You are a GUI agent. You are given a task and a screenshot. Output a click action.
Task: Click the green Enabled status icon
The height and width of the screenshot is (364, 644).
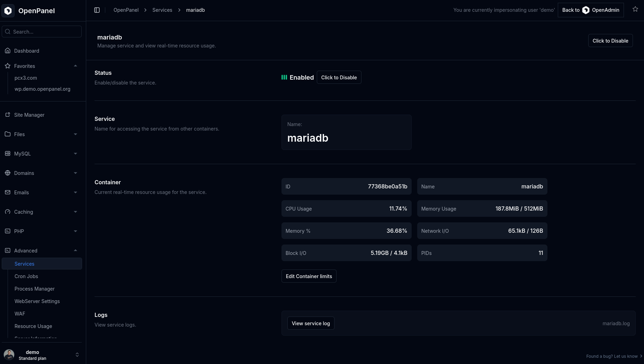[284, 77]
